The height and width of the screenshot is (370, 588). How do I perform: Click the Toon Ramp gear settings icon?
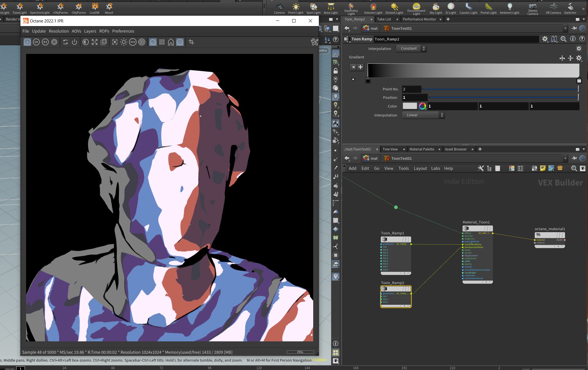[x=545, y=39]
